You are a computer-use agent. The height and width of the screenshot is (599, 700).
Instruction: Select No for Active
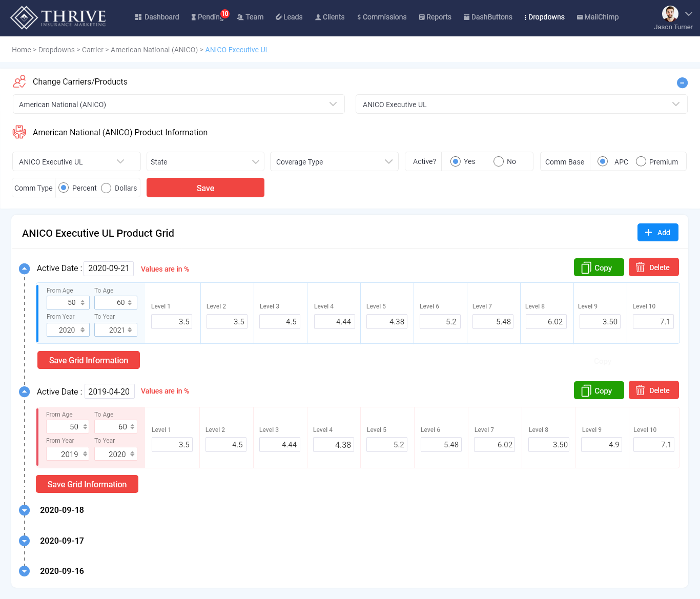click(498, 161)
